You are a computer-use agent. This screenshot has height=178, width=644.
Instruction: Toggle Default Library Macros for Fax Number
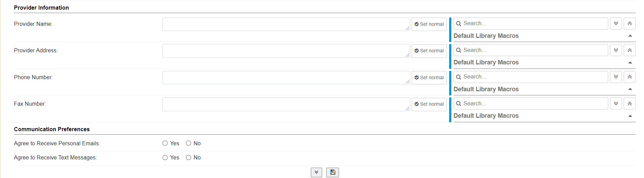630,116
